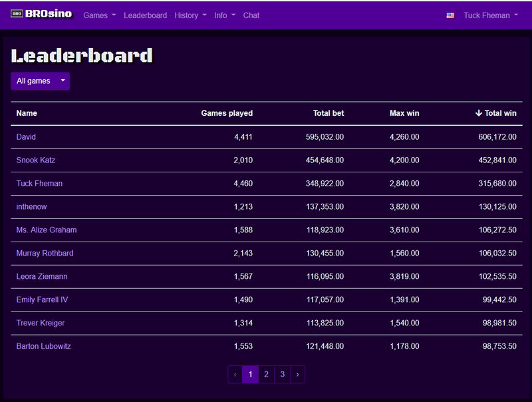Open the US flag language selector
The width and height of the screenshot is (532, 402).
click(x=450, y=15)
